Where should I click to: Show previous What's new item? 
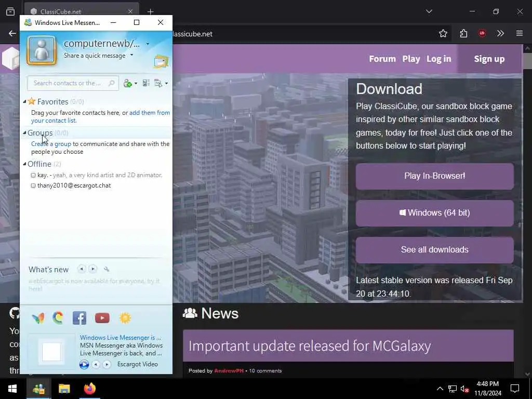coord(82,269)
